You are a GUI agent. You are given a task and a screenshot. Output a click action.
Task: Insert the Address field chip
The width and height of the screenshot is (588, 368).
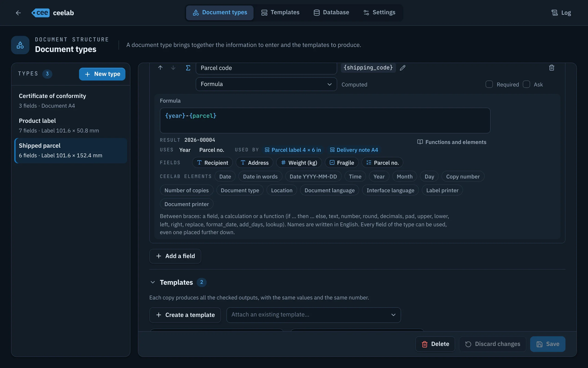[254, 163]
